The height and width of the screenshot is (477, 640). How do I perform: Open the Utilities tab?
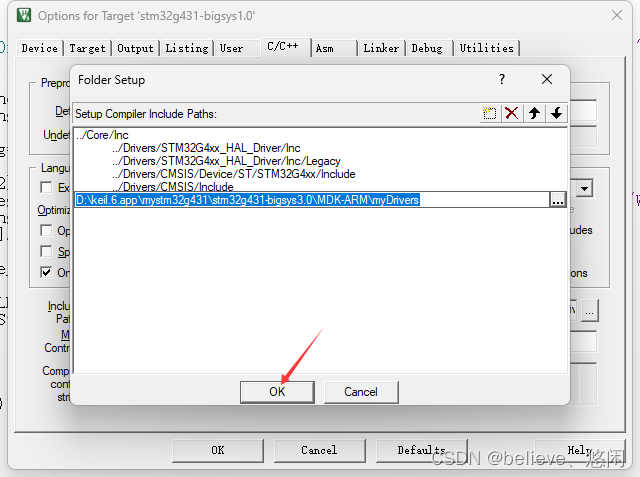[487, 48]
